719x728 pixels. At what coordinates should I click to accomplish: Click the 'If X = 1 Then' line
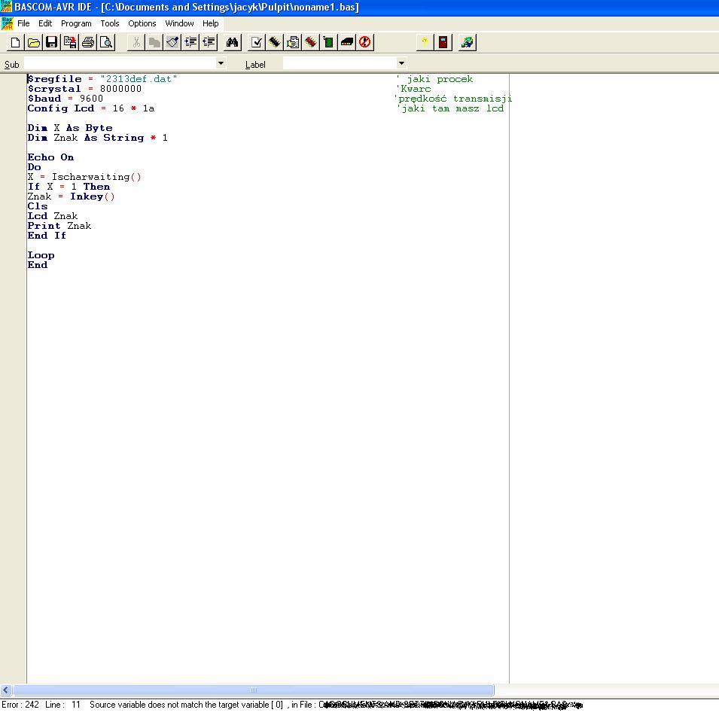(69, 187)
